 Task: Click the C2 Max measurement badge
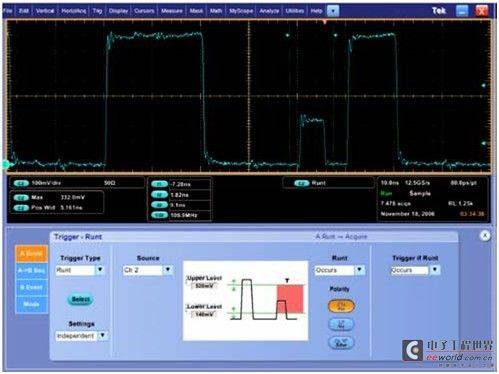tap(22, 197)
